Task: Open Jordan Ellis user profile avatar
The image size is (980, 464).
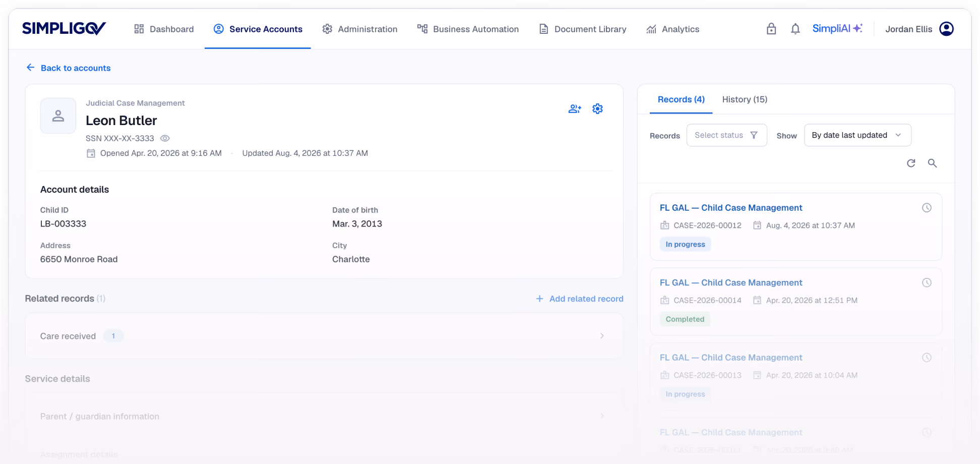Action: click(x=947, y=29)
